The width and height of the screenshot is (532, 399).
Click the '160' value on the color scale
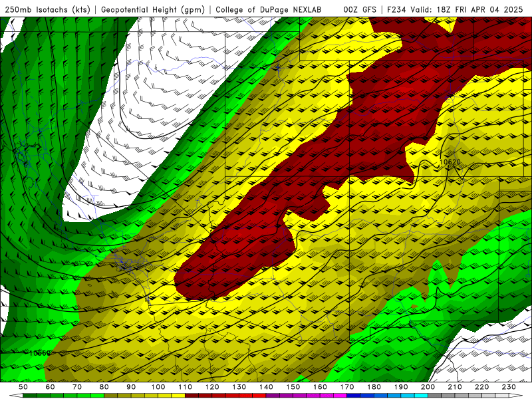click(x=320, y=387)
